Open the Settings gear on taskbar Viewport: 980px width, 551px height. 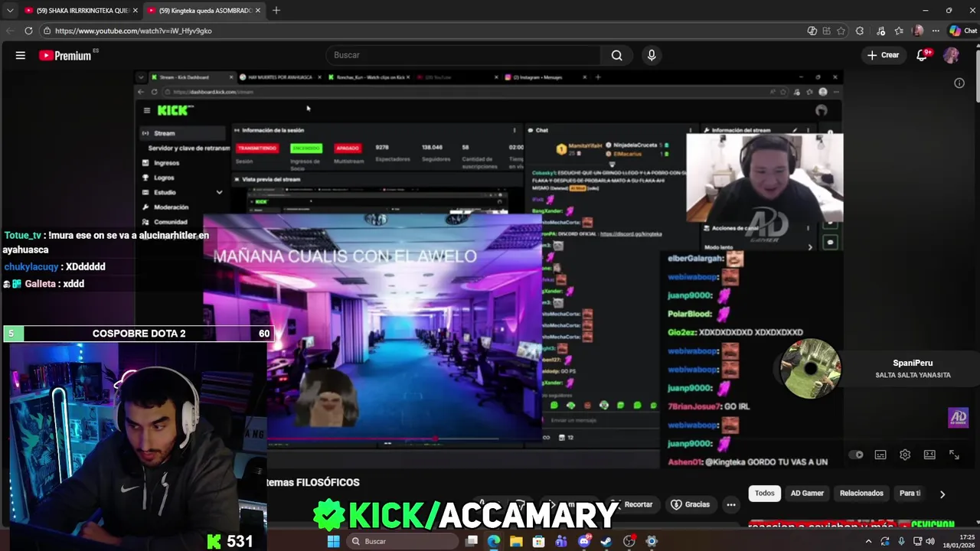pos(652,541)
